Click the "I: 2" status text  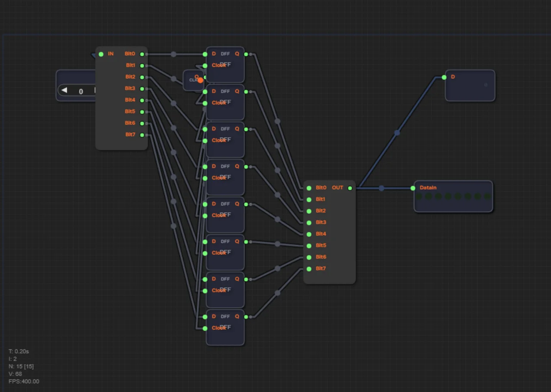coord(12,359)
